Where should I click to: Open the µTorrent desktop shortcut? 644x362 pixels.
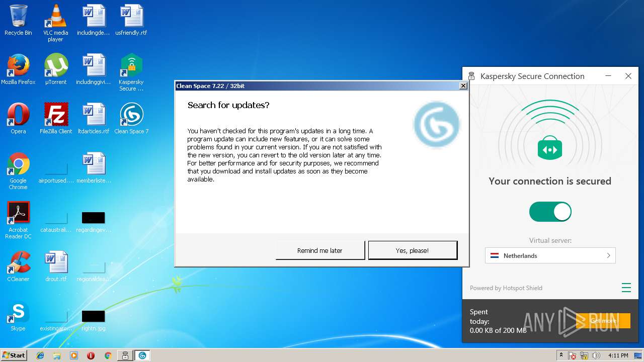(55, 69)
